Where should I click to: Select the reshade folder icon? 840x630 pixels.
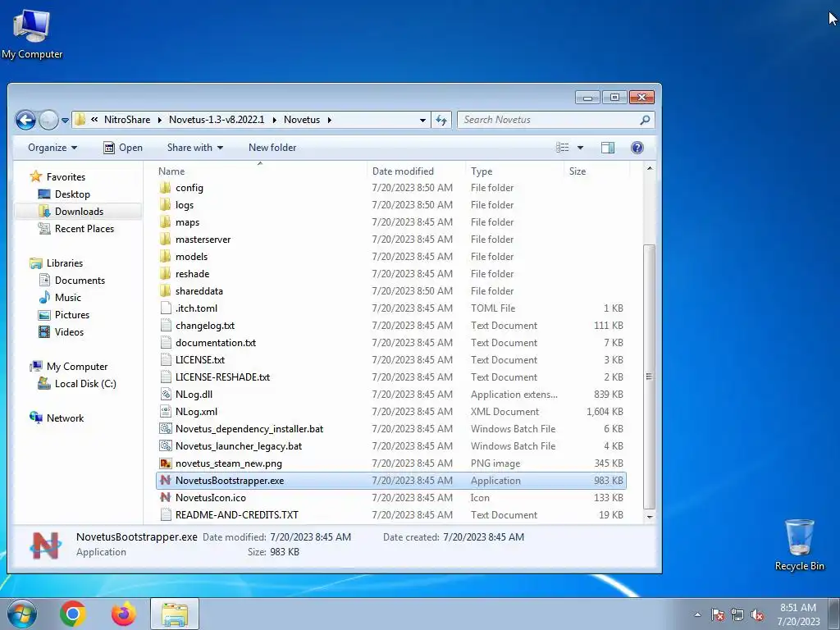point(166,273)
